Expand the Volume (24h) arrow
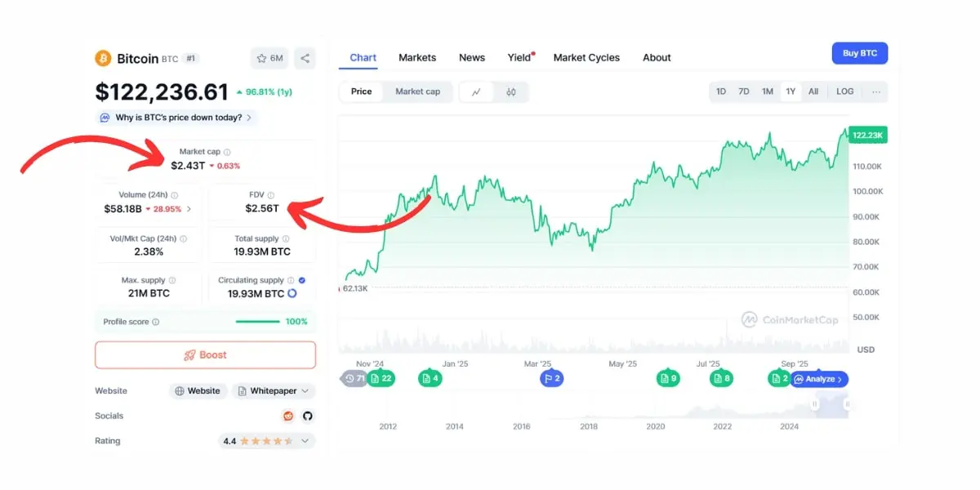This screenshot has width=980, height=490. [x=189, y=208]
